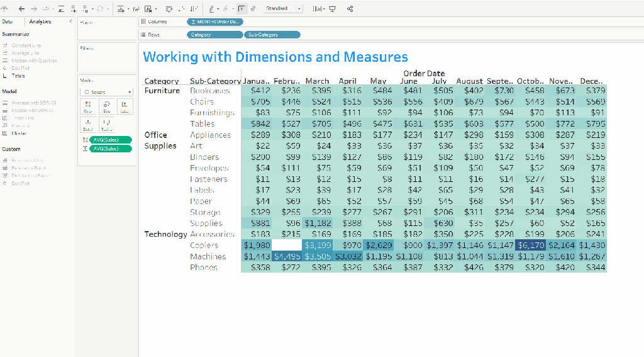Open the Color button on Marks card

[87, 106]
